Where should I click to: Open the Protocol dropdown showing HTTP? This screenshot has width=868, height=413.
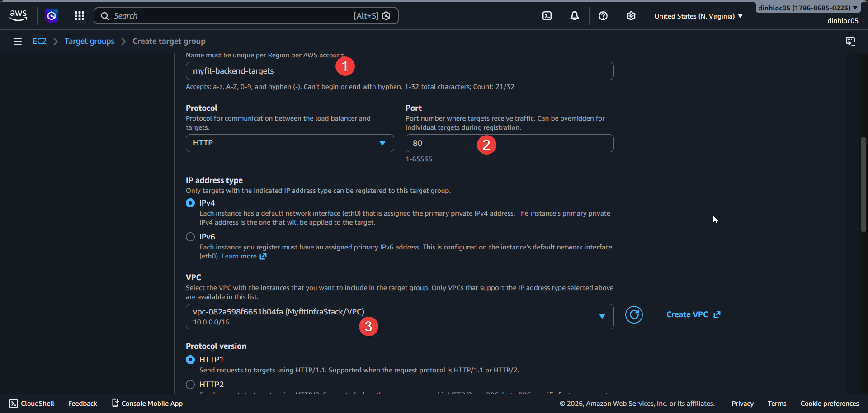coord(289,143)
